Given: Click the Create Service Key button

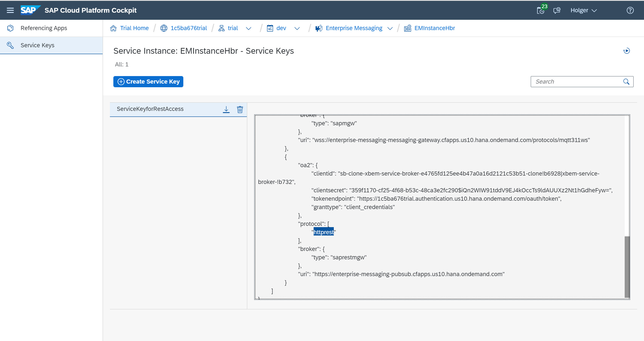Looking at the screenshot, I should tap(148, 82).
